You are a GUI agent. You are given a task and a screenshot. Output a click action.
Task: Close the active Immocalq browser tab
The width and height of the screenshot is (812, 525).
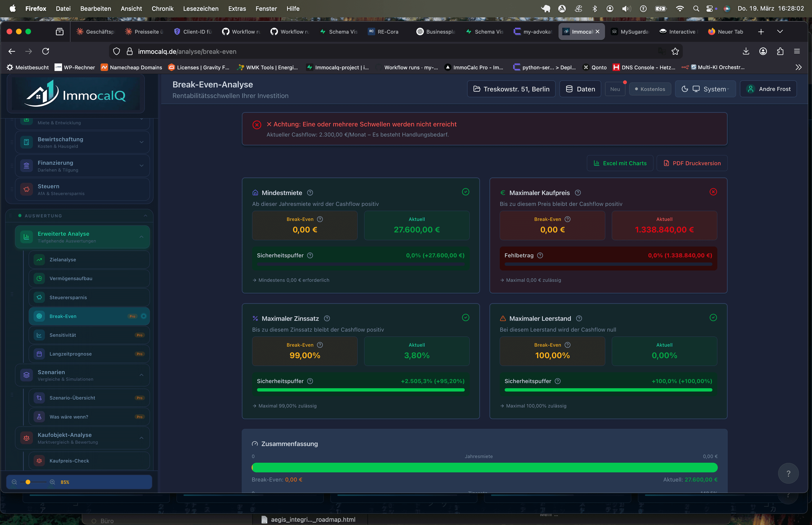pos(597,32)
